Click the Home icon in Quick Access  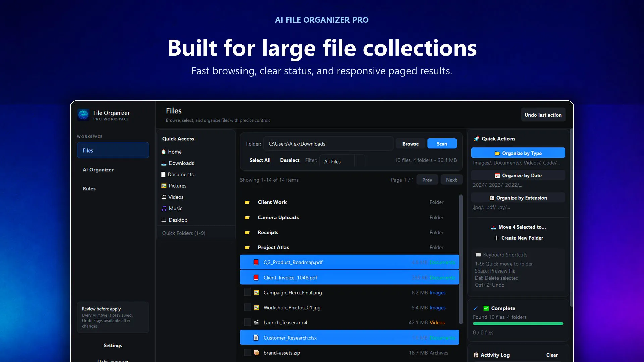coord(164,152)
